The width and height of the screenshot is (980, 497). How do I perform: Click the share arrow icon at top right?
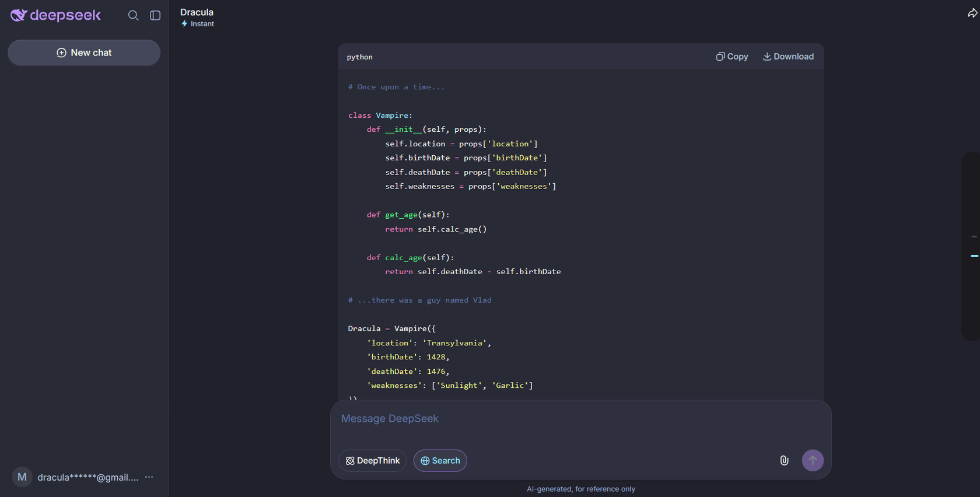(x=972, y=13)
